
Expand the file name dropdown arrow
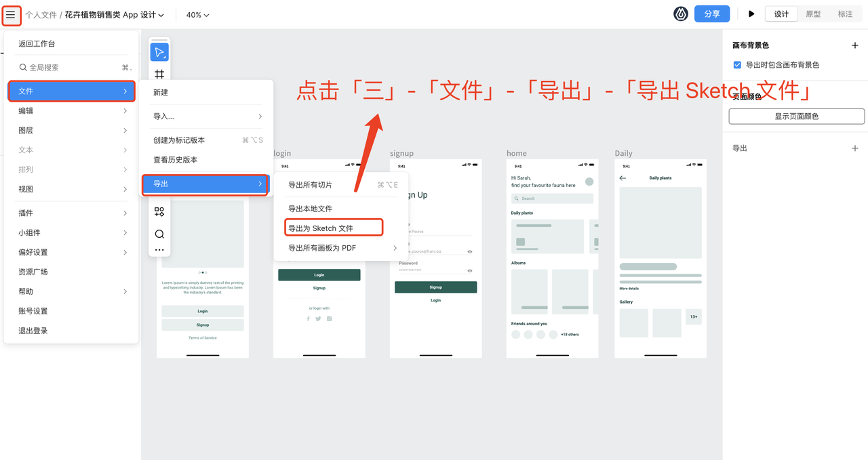coord(161,15)
